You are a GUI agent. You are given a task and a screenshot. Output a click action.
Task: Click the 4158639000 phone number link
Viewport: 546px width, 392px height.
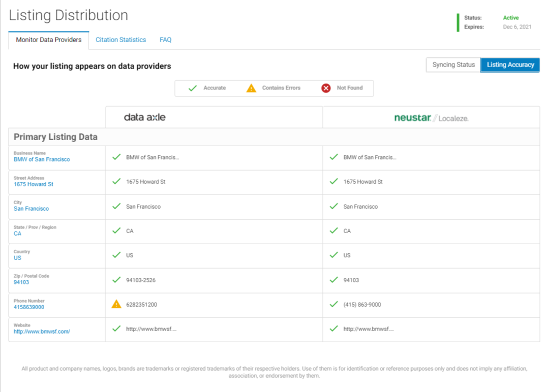click(x=29, y=307)
